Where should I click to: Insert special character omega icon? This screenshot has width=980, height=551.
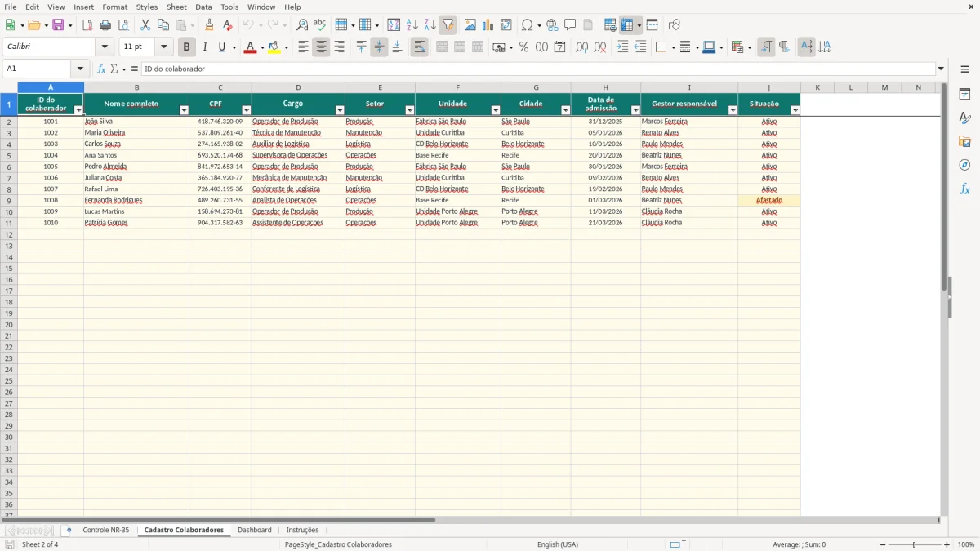pyautogui.click(x=528, y=25)
